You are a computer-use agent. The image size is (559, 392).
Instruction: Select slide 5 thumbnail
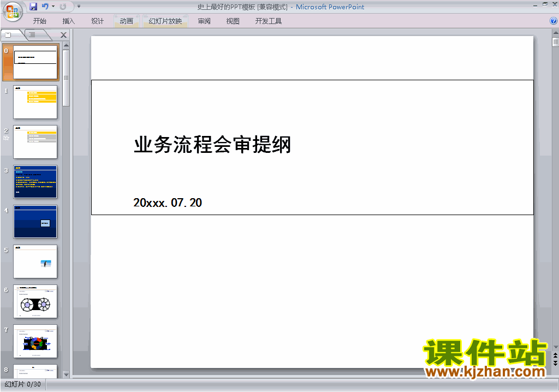pyautogui.click(x=35, y=262)
